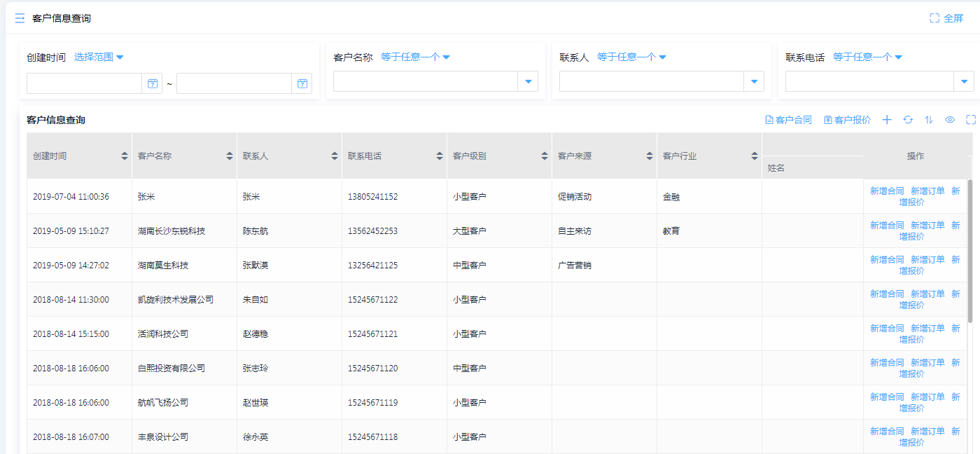Expand the table with the maximize icon
Image resolution: width=980 pixels, height=454 pixels.
coord(971,120)
